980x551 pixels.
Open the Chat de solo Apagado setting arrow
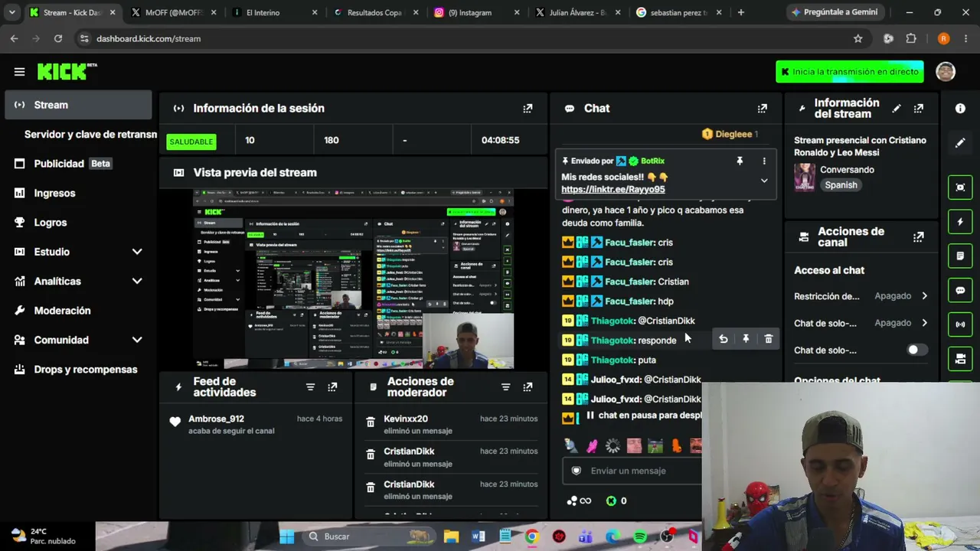click(924, 323)
